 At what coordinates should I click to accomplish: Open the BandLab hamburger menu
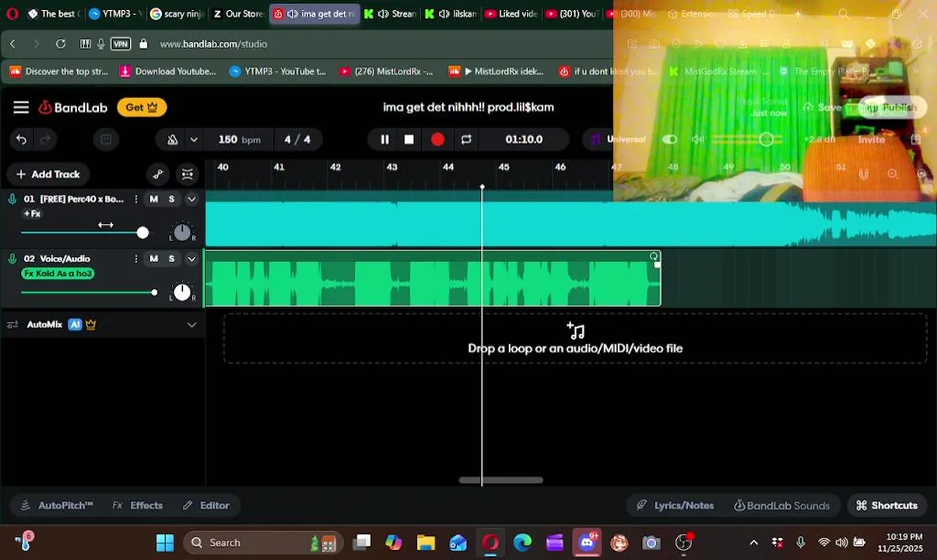click(21, 107)
